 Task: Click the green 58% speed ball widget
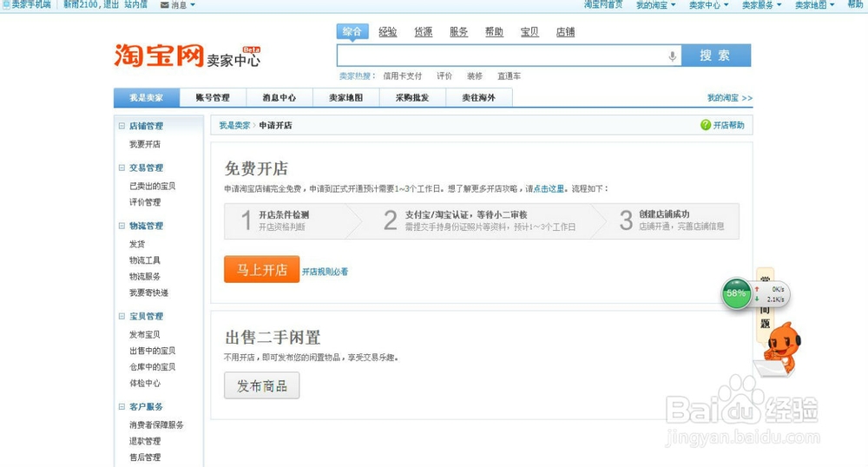click(736, 293)
